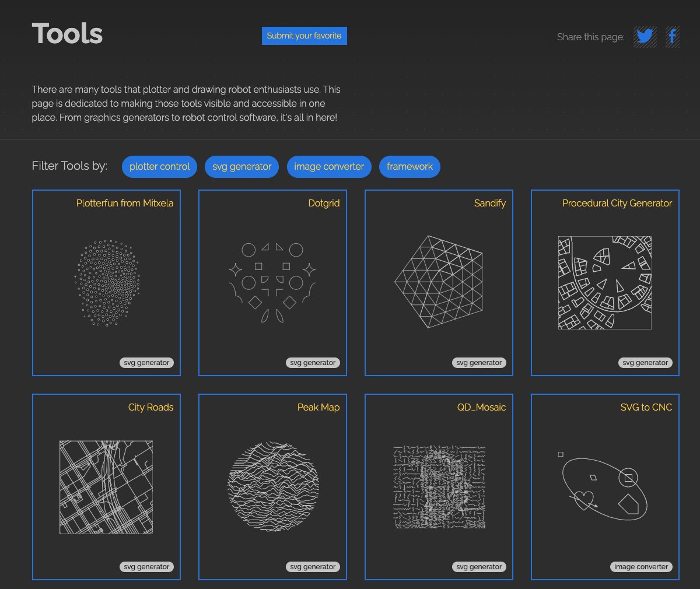This screenshot has width=700, height=589.
Task: Click svg generator tag on QD_Mosaic card
Action: pos(479,567)
